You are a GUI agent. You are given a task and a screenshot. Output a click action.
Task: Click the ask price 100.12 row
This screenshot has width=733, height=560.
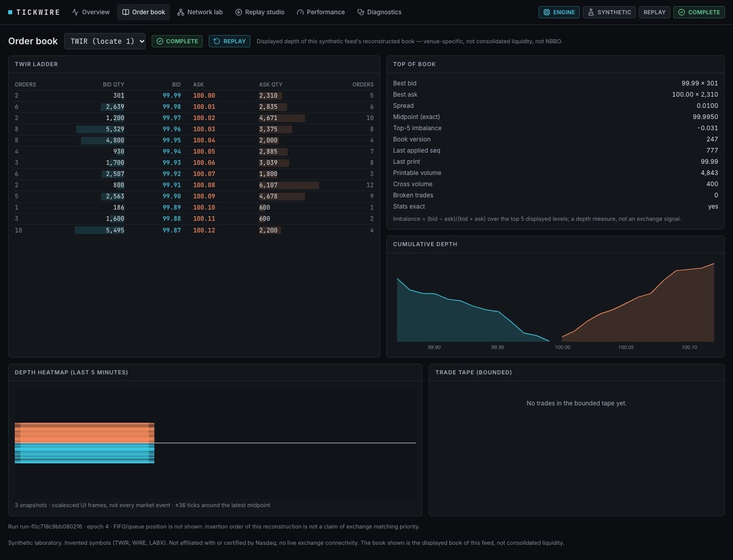point(204,230)
